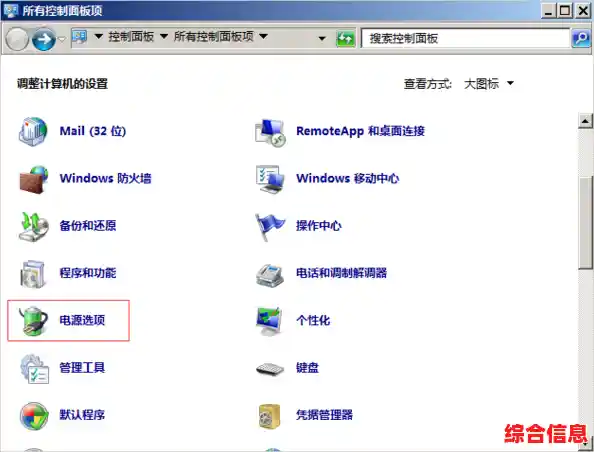Viewport: 594px width, 452px height.
Task: Open the 电话和调制解调器 link
Action: pyautogui.click(x=341, y=273)
